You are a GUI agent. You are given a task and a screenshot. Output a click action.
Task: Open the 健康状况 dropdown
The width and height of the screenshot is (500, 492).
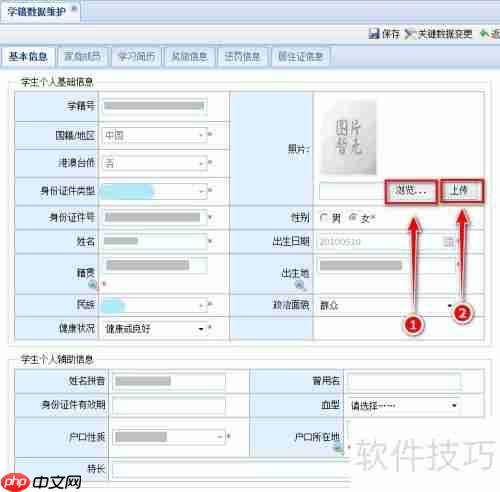click(x=155, y=329)
